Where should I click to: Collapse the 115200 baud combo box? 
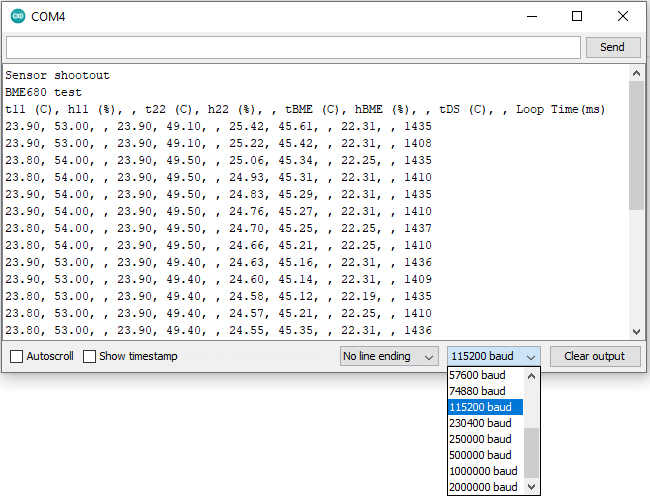[x=493, y=356]
